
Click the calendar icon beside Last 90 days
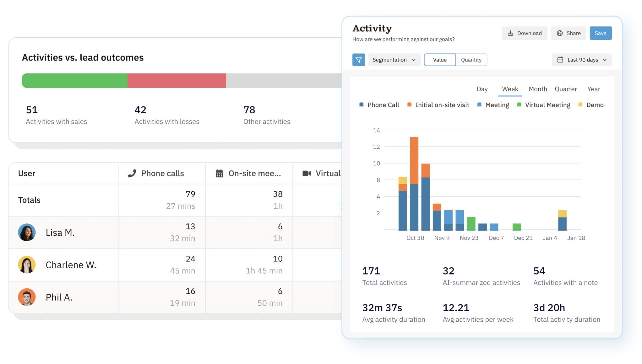click(560, 60)
